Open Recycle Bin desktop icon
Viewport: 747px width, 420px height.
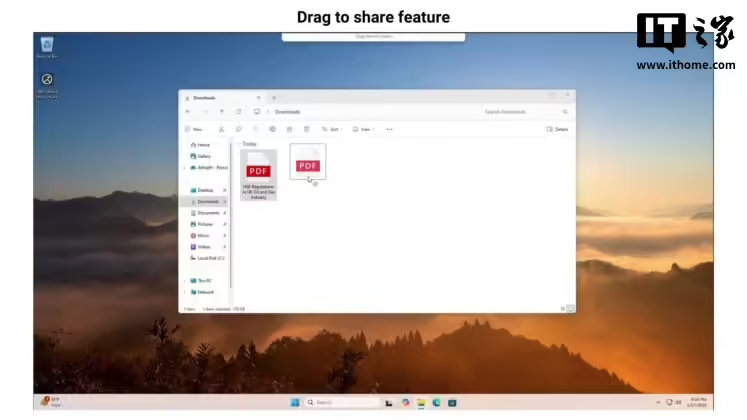[x=47, y=46]
